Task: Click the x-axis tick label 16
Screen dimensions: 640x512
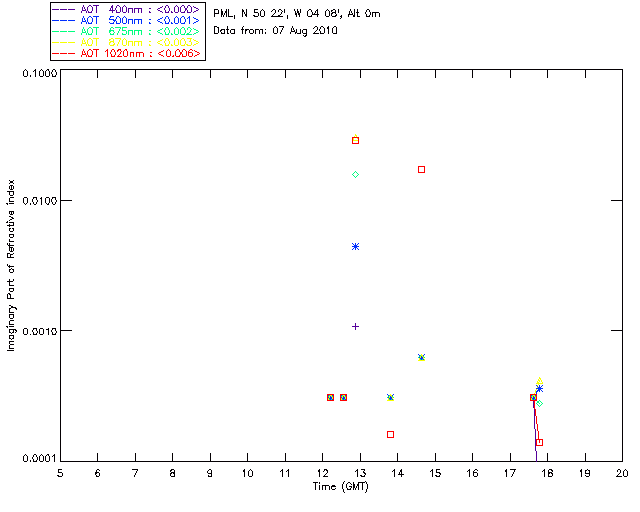Action: tap(472, 473)
